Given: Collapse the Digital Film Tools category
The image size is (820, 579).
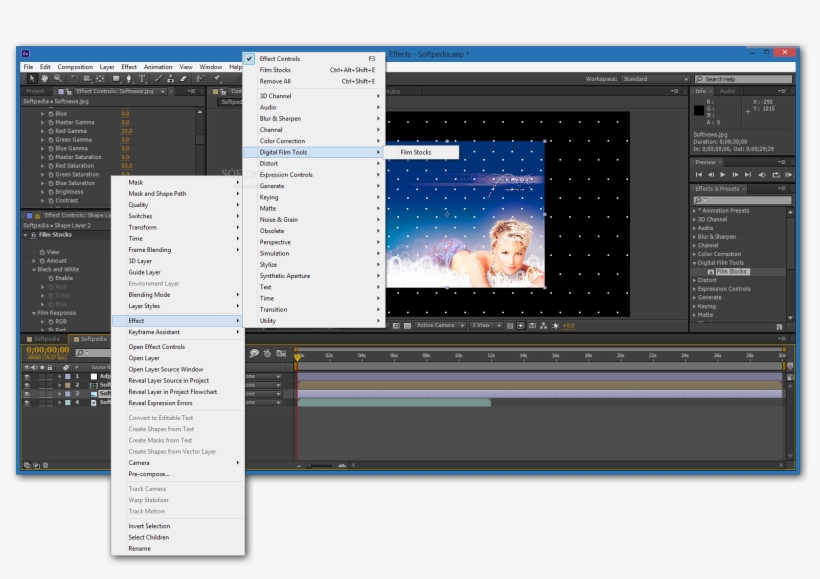Looking at the screenshot, I should click(696, 263).
